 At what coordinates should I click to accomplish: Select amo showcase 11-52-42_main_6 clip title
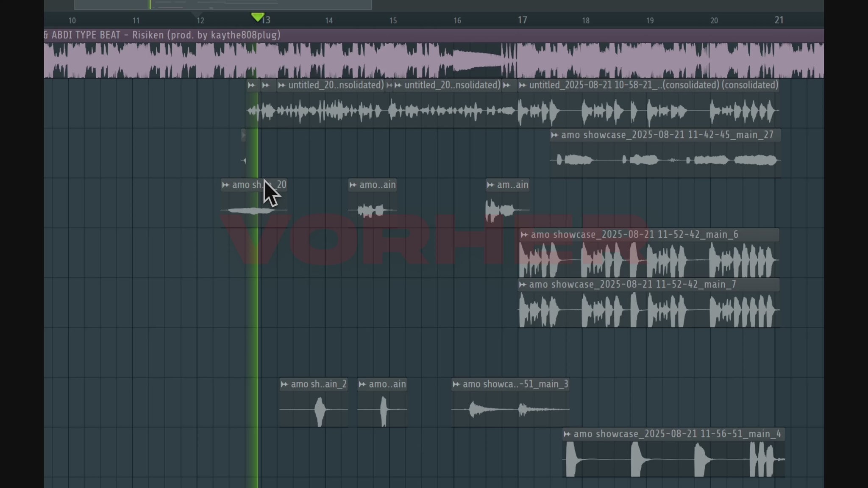(634, 235)
